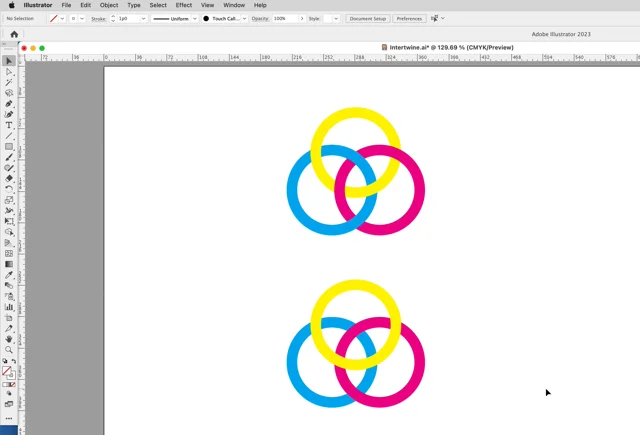Select the Magic Wand tool
This screenshot has width=640, height=435.
point(9,82)
